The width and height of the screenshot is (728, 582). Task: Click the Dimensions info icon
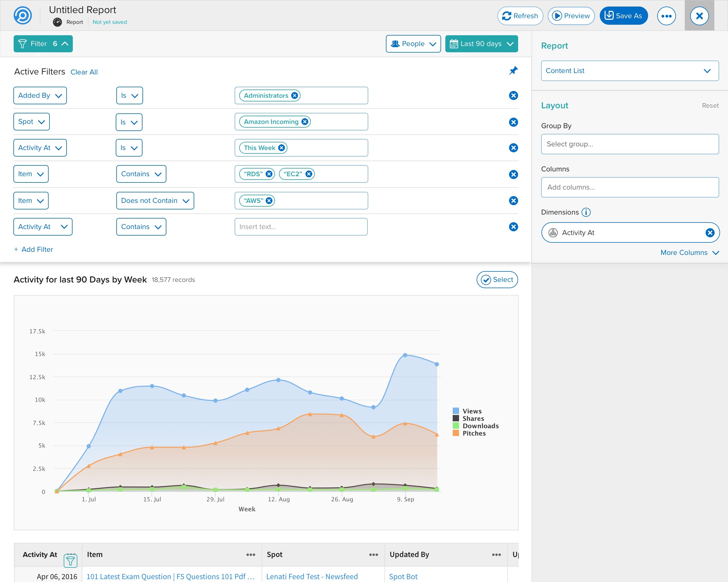click(x=586, y=212)
